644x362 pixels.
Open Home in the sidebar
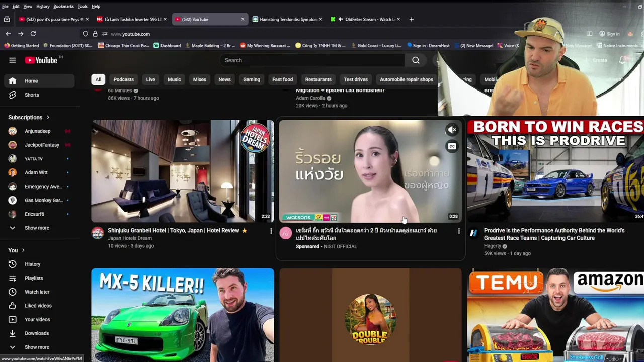pyautogui.click(x=39, y=81)
